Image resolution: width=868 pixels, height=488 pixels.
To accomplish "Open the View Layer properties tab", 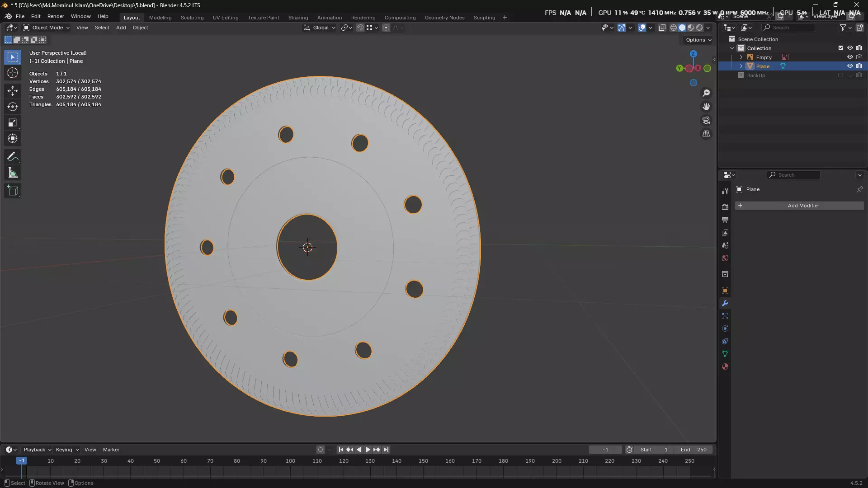I will 725,233.
